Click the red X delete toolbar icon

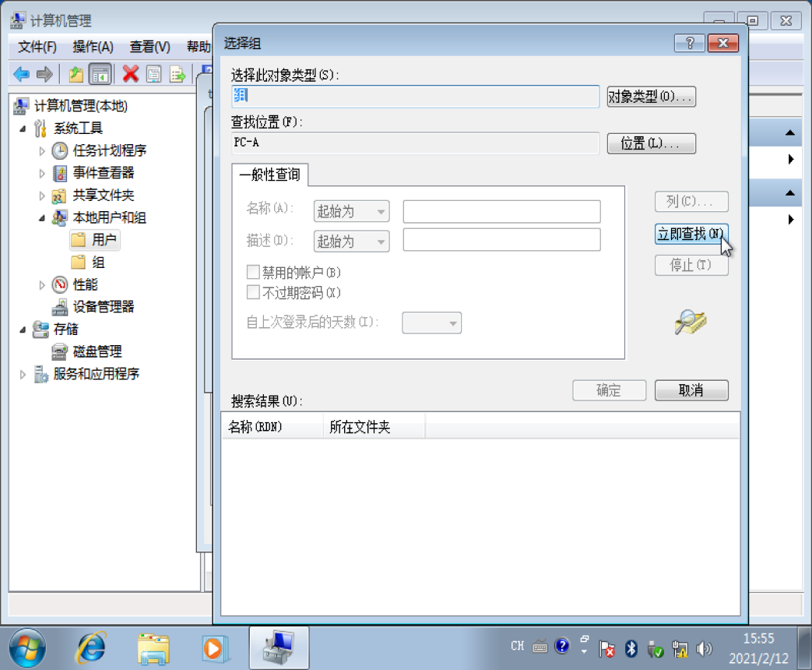pos(131,75)
